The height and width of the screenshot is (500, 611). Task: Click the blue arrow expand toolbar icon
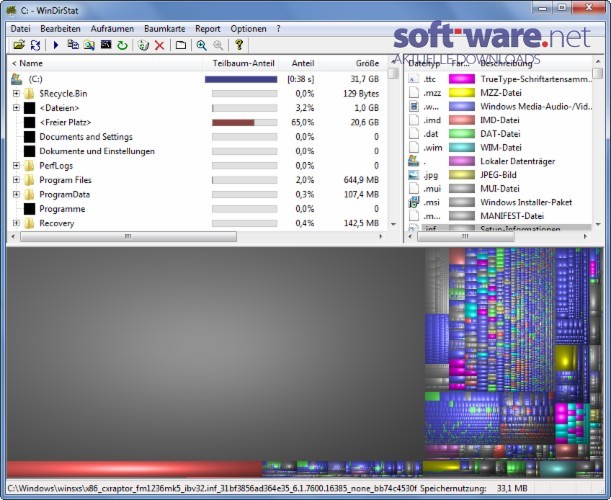[56, 45]
